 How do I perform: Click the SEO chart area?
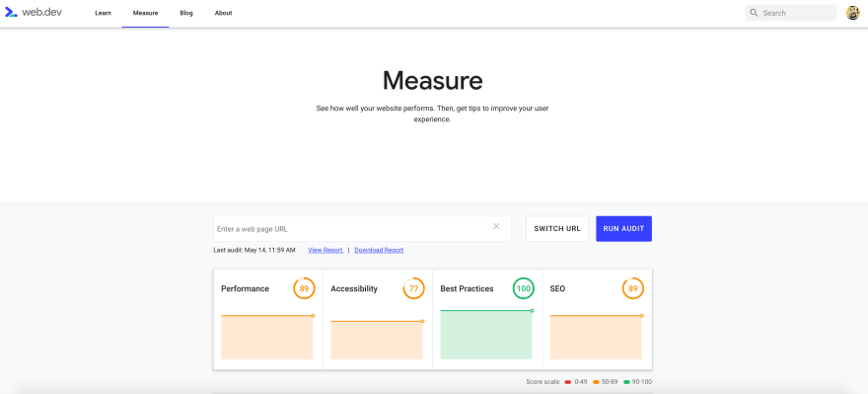(x=596, y=337)
